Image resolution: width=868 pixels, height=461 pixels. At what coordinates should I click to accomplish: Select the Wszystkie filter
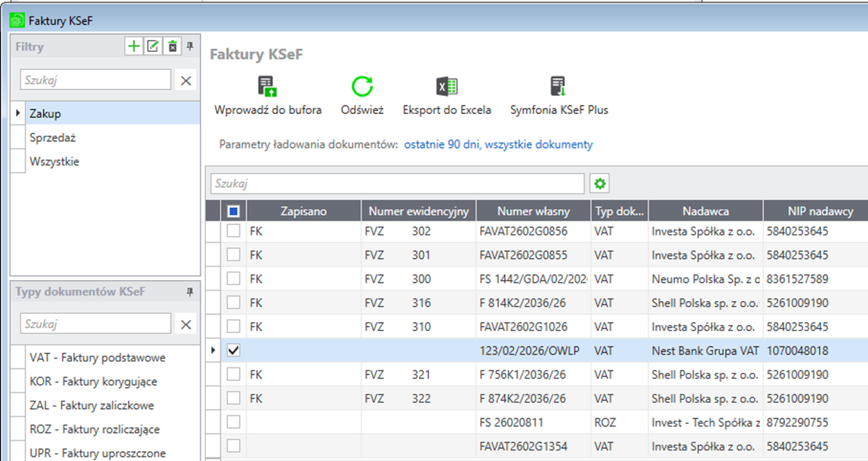coord(54,161)
